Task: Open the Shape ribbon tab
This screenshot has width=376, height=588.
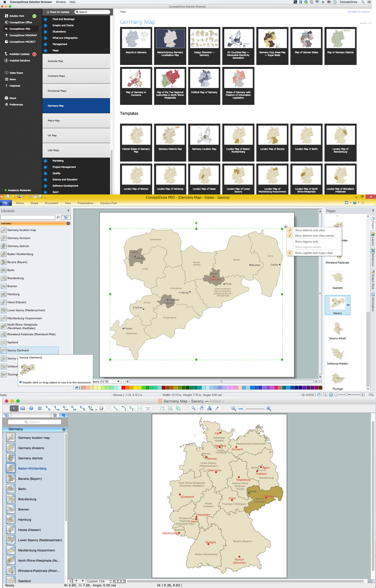Action: pyautogui.click(x=34, y=203)
